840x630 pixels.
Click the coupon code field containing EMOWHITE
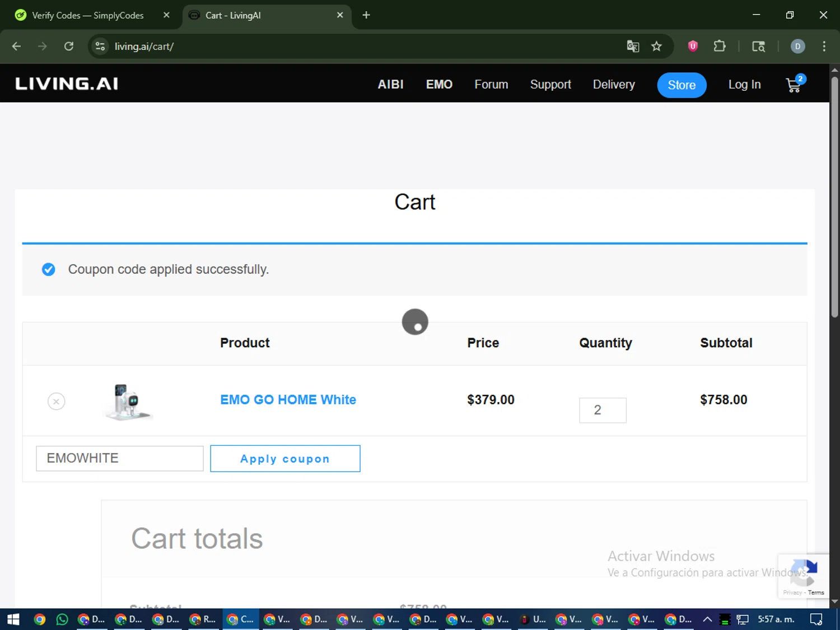(120, 459)
